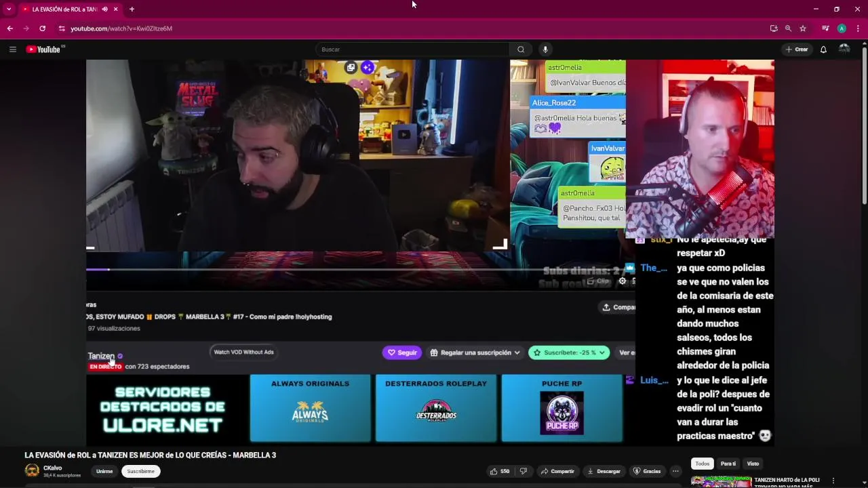Open a new browser tab
This screenshot has width=868, height=488.
pos(132,9)
